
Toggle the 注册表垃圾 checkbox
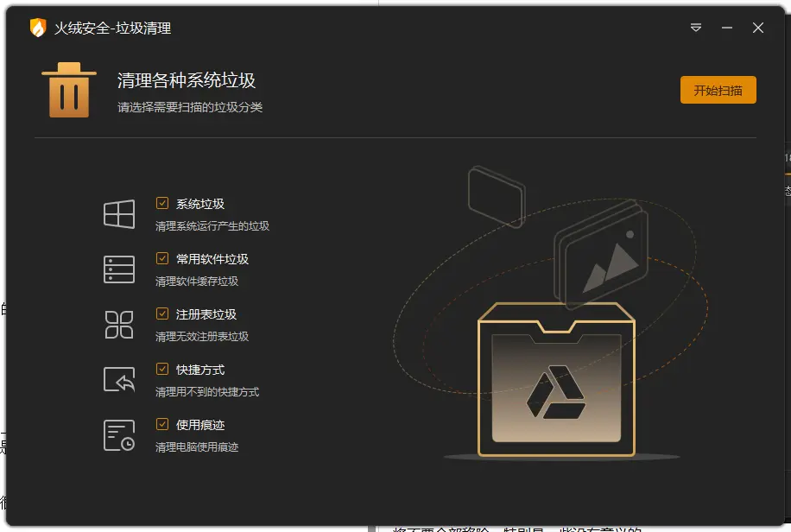click(x=162, y=313)
